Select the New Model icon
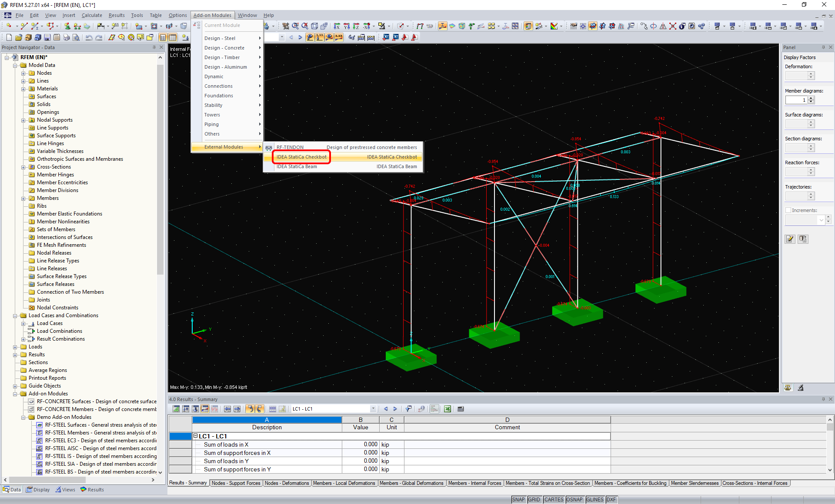The width and height of the screenshot is (835, 504). pyautogui.click(x=8, y=37)
